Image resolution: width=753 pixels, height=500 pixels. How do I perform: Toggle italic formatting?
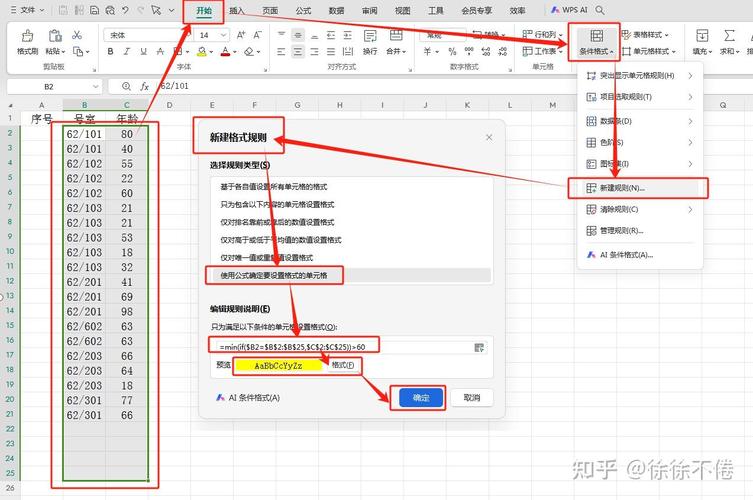pyautogui.click(x=127, y=51)
